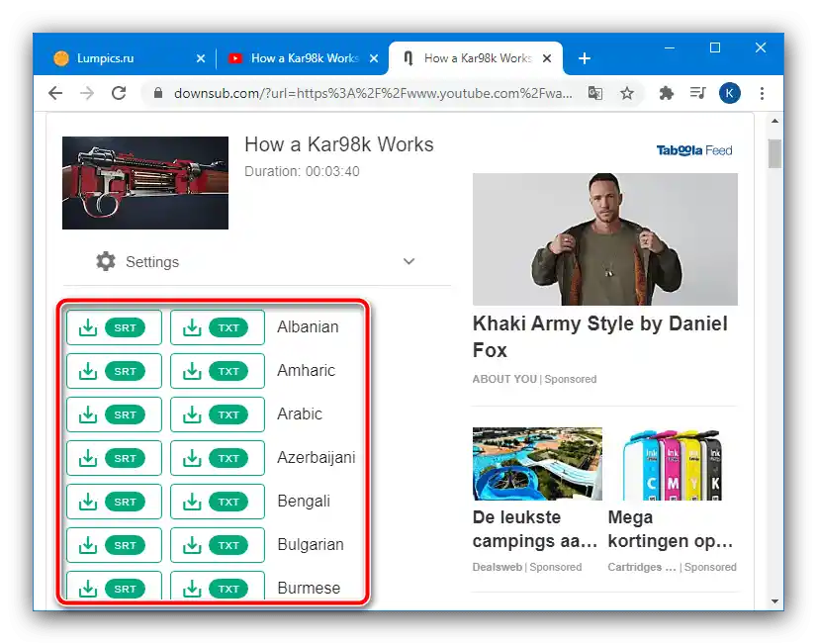Download Burmese subtitles as TXT
The image size is (817, 644).
point(218,587)
